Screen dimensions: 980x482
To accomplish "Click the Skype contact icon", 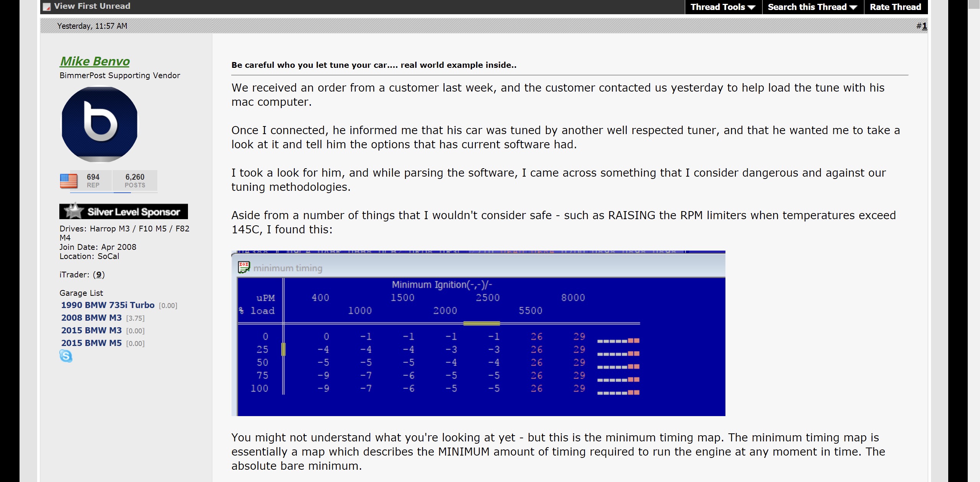I will click(x=66, y=356).
